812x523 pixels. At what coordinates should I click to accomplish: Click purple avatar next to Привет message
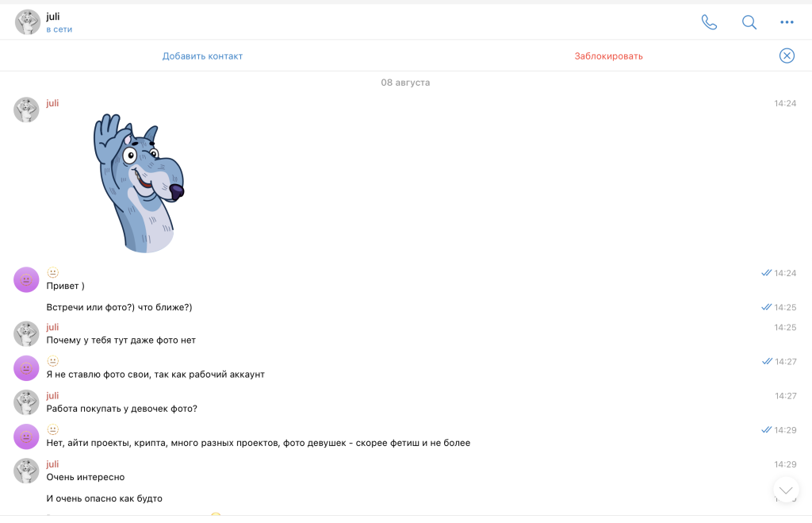[x=26, y=280]
